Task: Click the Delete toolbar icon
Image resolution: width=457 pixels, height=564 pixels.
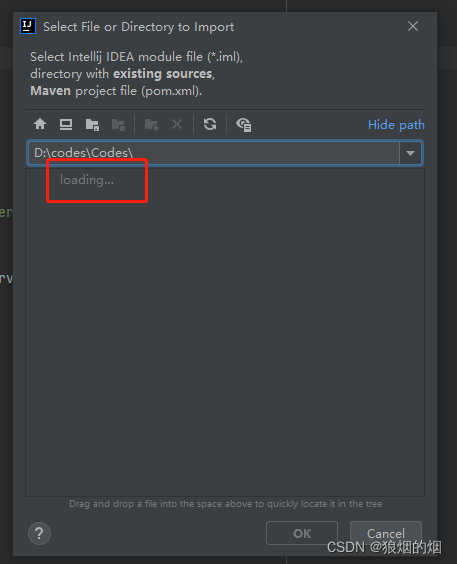Action: [x=177, y=124]
